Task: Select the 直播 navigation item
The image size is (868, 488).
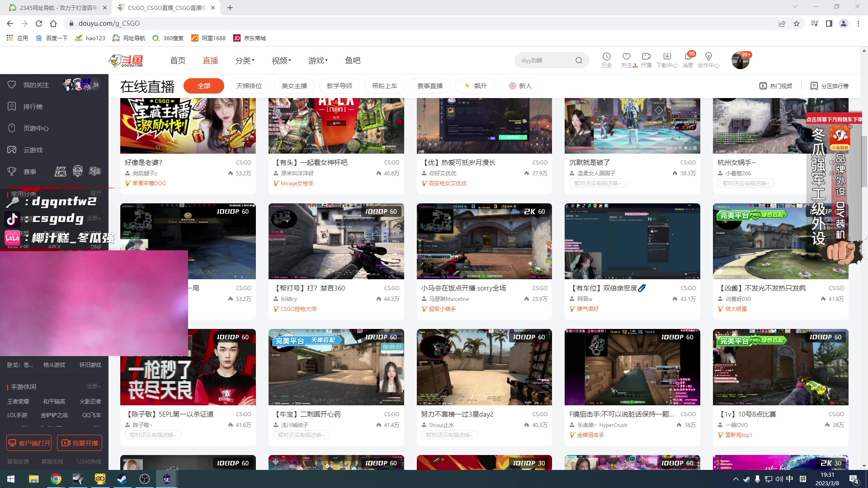Action: pos(210,61)
